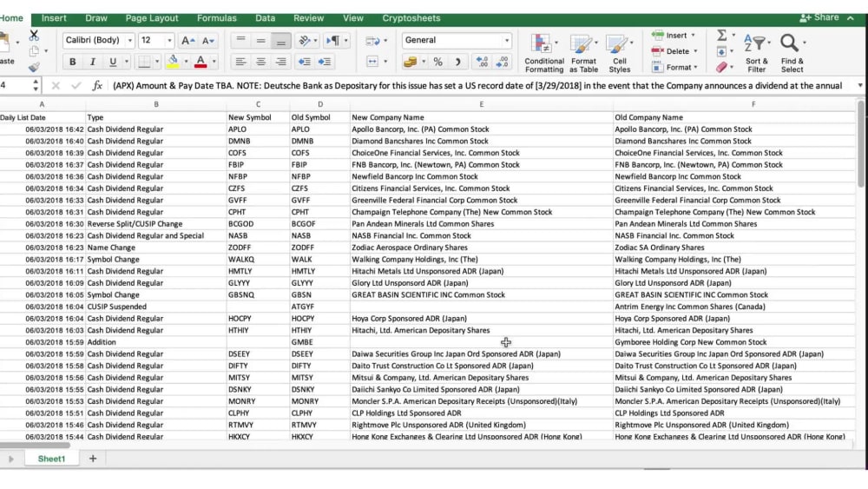Align text right

[x=280, y=62]
